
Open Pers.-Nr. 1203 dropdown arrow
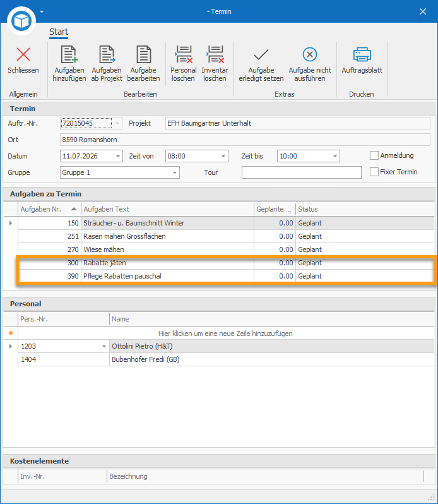tap(104, 347)
